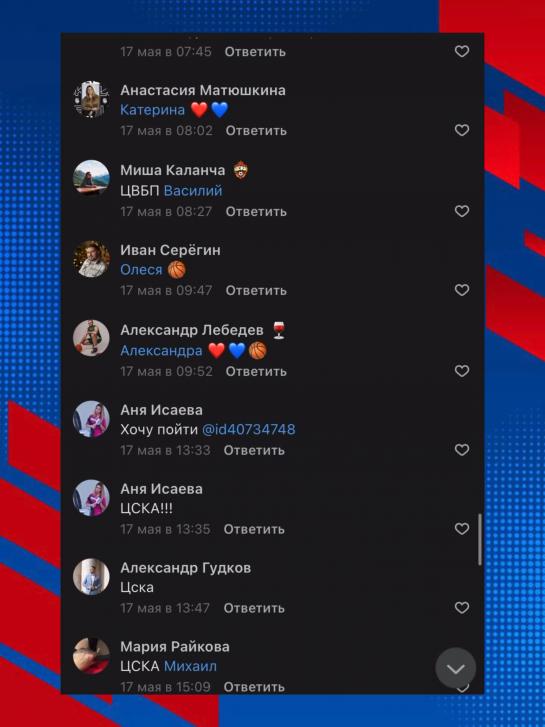The image size is (545, 727).
Task: Click the comments scrollbar thumb
Action: (480, 539)
